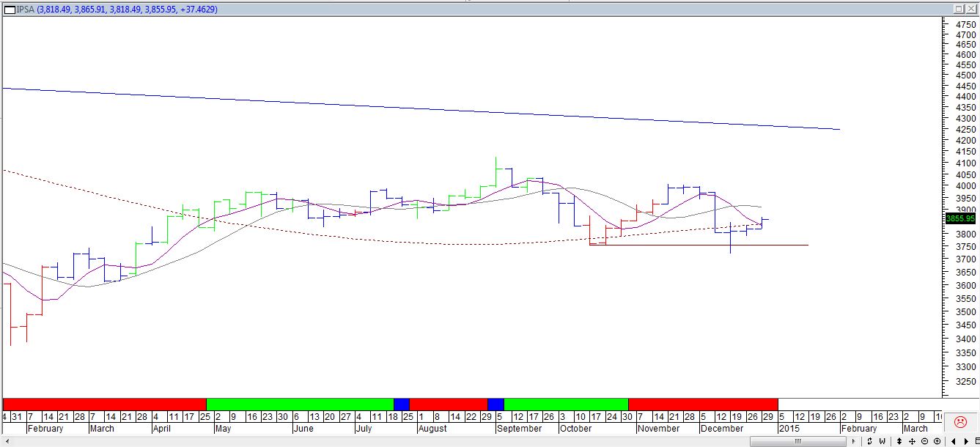The width and height of the screenshot is (980, 447).
Task: Click the refresh cycle arrows icon
Action: click(869, 441)
